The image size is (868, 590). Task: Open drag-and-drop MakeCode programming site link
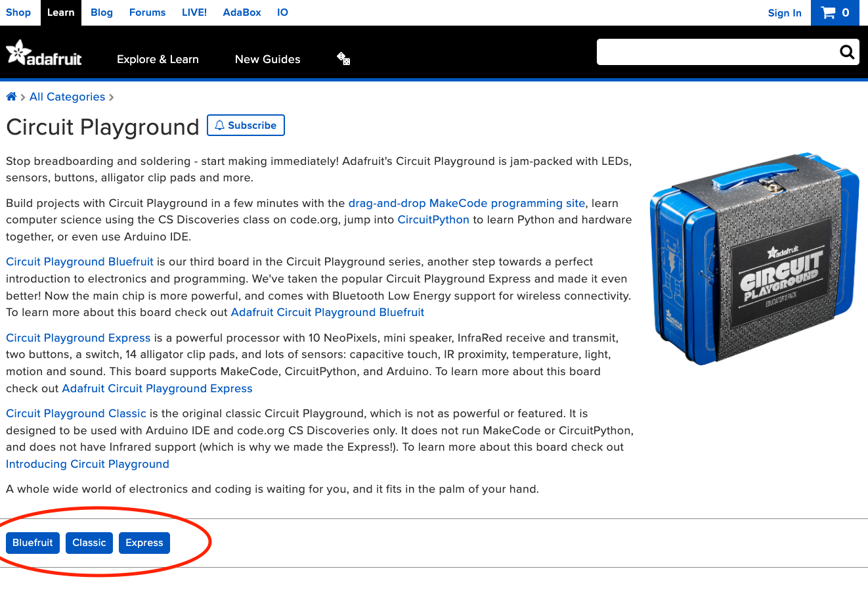pyautogui.click(x=467, y=203)
